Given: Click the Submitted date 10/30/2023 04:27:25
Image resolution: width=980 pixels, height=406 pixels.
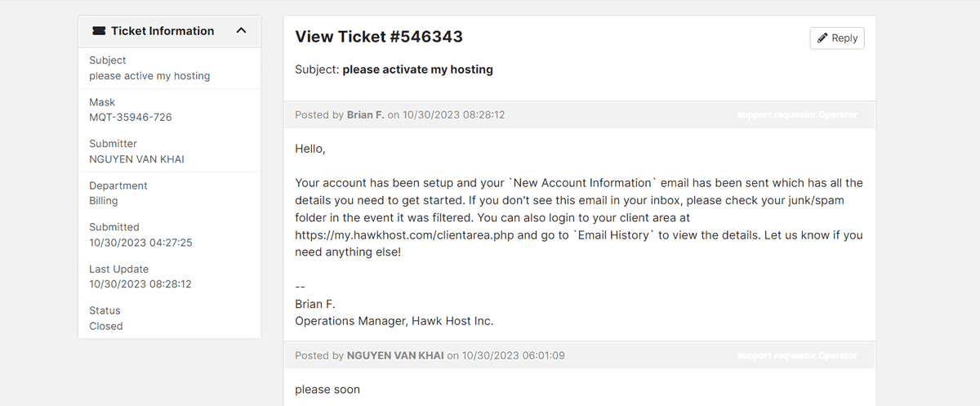Looking at the screenshot, I should point(140,243).
